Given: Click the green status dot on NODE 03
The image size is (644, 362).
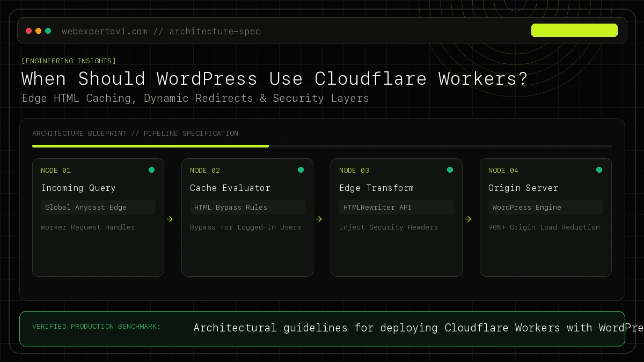Looking at the screenshot, I should pyautogui.click(x=450, y=170).
